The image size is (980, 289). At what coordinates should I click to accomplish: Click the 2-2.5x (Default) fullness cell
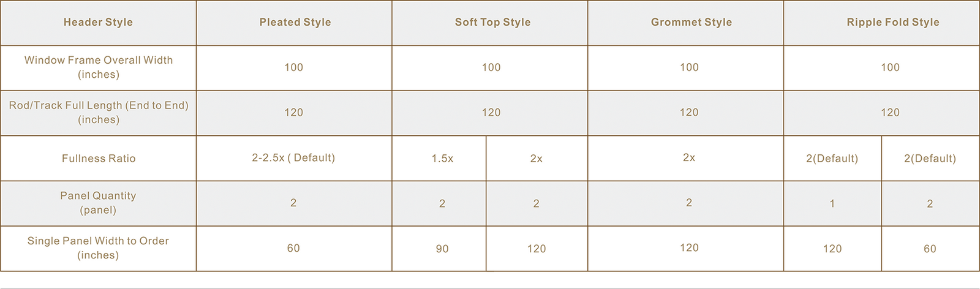click(x=293, y=157)
